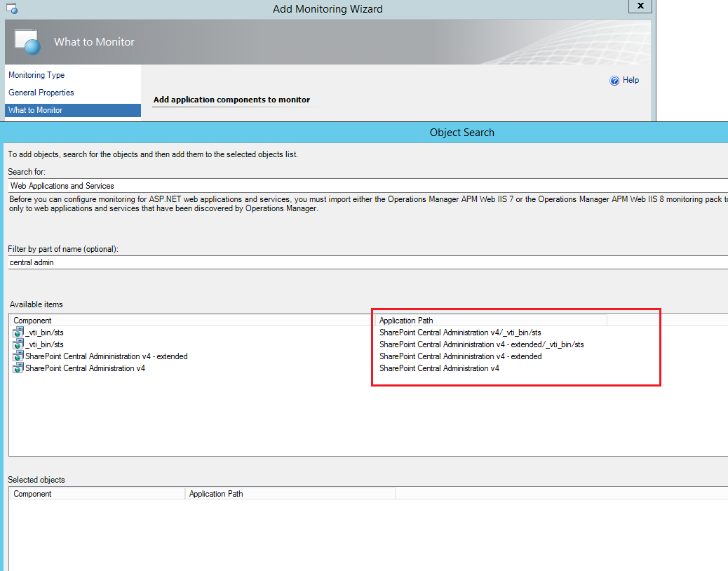
Task: Go to Monitoring Type wizard step
Action: tap(36, 75)
